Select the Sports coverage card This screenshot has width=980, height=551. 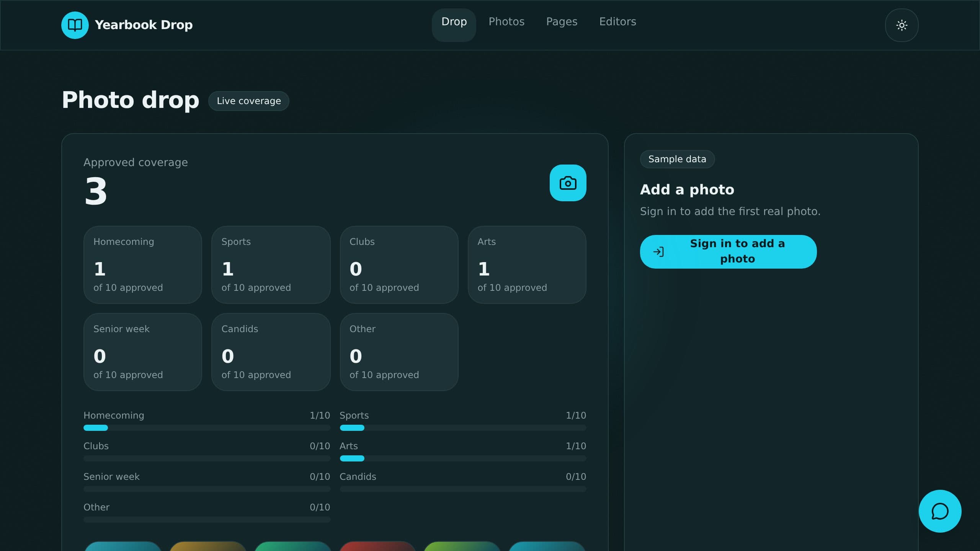(x=271, y=265)
